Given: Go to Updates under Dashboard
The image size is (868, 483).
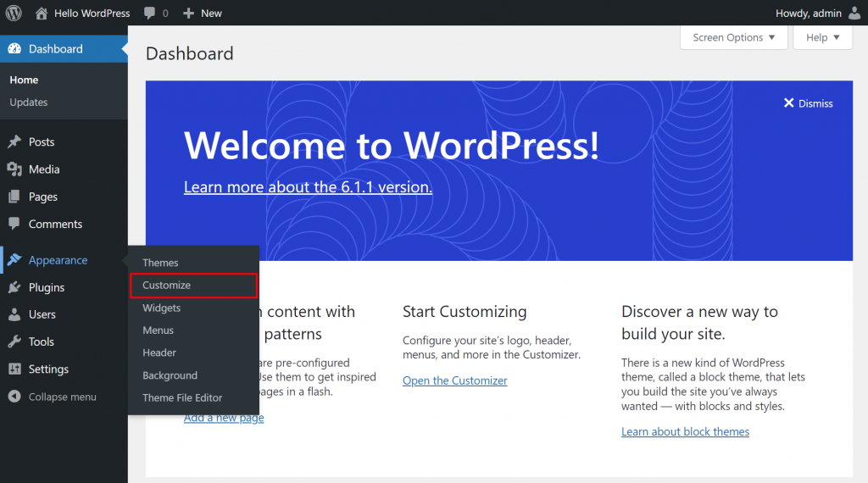Looking at the screenshot, I should pyautogui.click(x=29, y=102).
